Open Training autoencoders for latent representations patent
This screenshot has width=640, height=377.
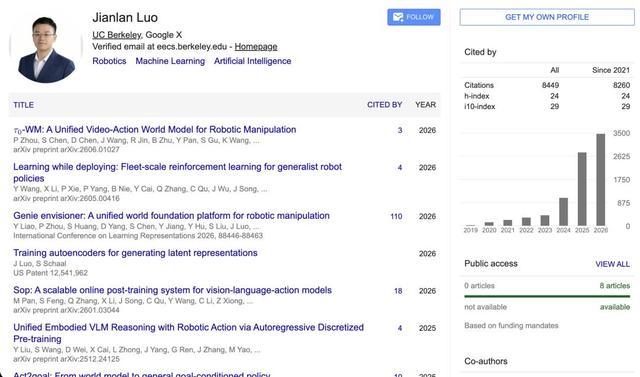(x=136, y=253)
